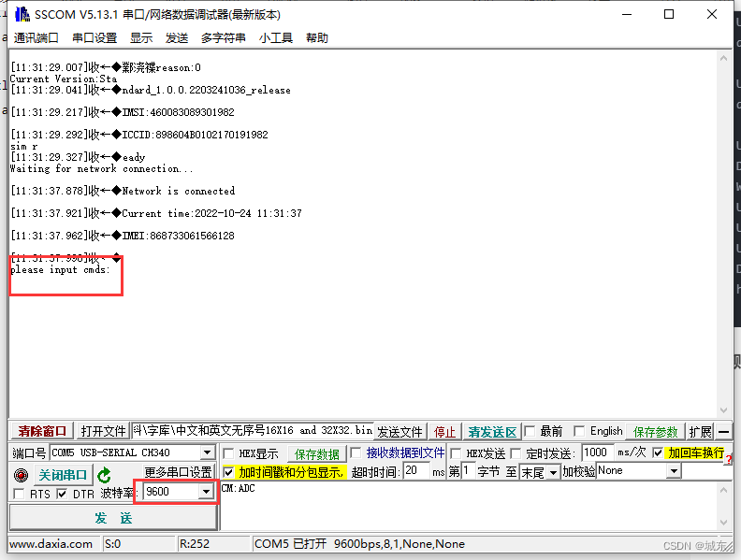Click the SSCOM app icon in title bar
The width and height of the screenshot is (741, 560).
tap(22, 14)
